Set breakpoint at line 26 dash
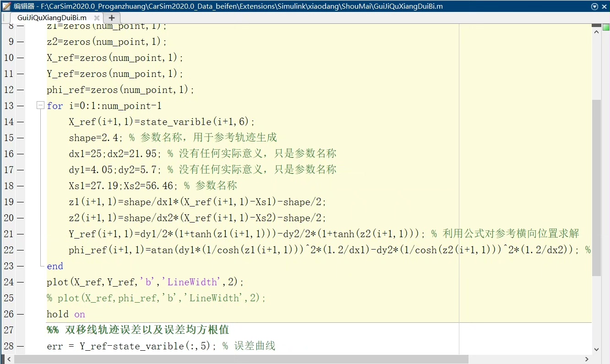 (x=21, y=314)
